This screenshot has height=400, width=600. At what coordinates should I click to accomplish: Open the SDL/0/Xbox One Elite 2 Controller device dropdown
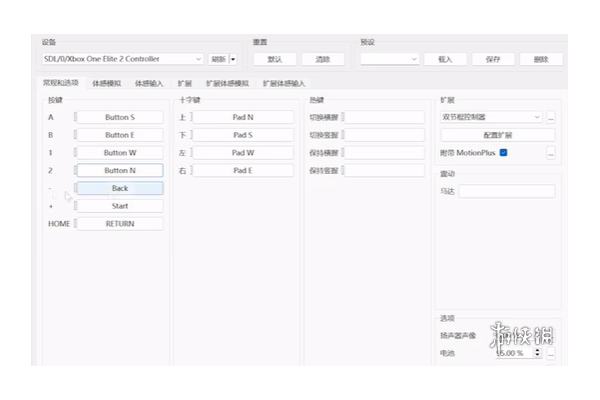tap(122, 59)
